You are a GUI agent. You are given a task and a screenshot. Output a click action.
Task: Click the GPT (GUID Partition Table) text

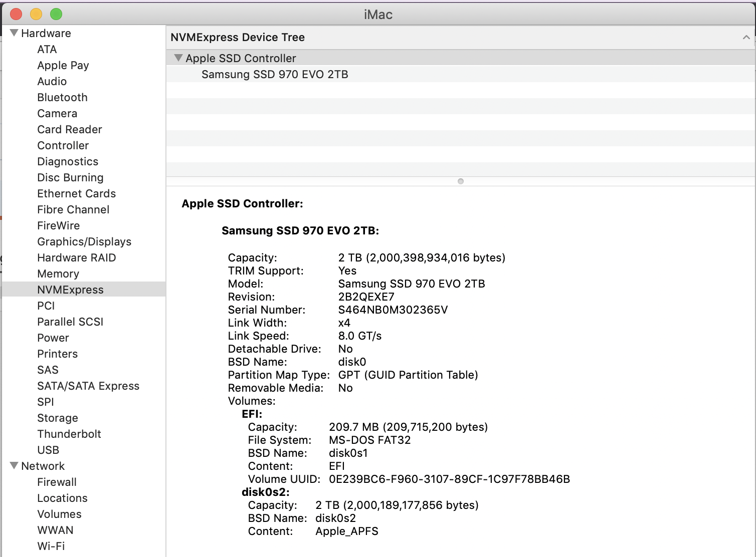pyautogui.click(x=408, y=375)
